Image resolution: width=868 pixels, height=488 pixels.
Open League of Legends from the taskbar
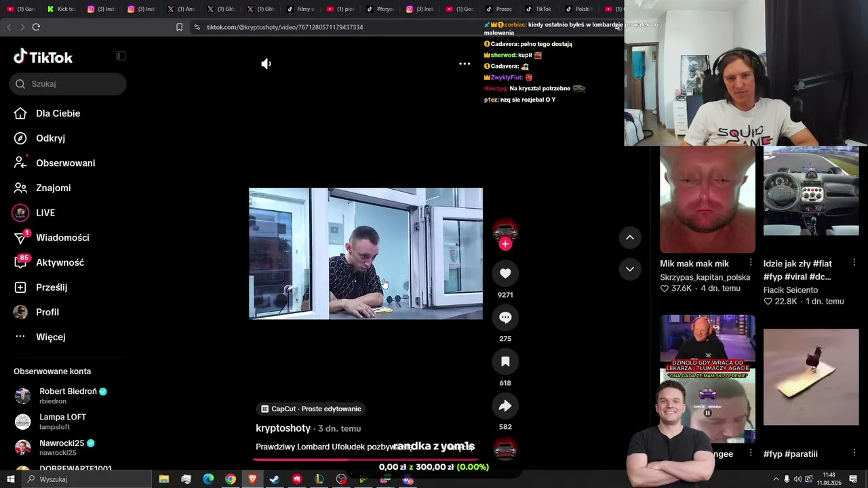click(x=319, y=479)
